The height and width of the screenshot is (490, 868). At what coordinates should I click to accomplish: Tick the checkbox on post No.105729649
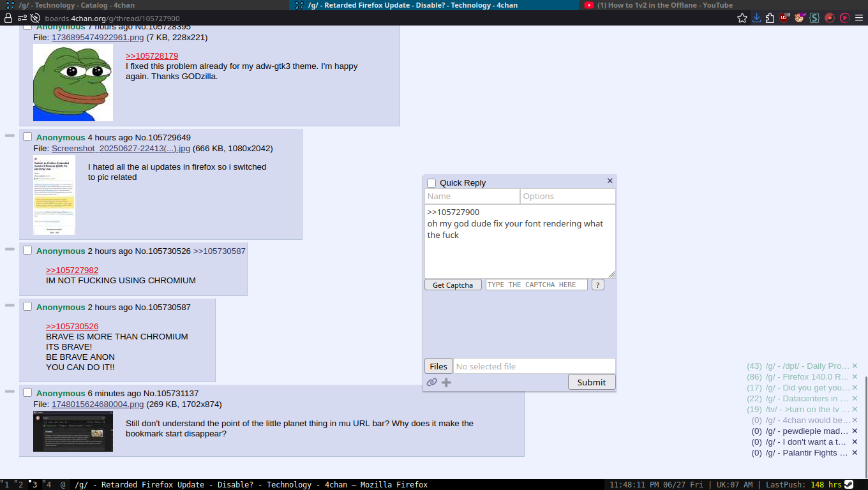[27, 137]
